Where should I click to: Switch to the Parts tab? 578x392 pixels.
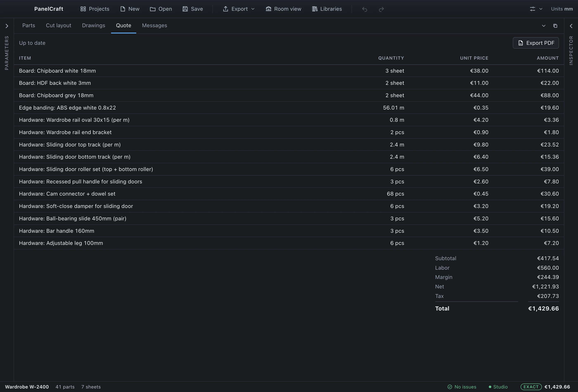[29, 26]
